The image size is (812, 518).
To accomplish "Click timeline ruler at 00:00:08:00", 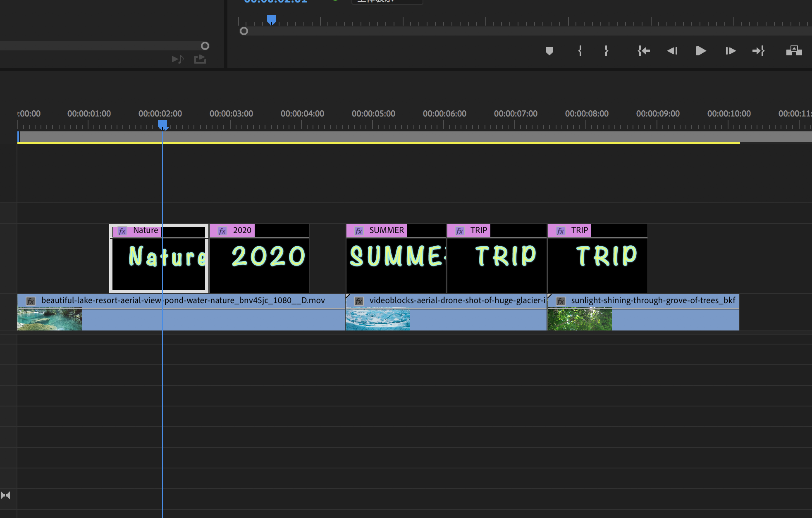I will 587,114.
